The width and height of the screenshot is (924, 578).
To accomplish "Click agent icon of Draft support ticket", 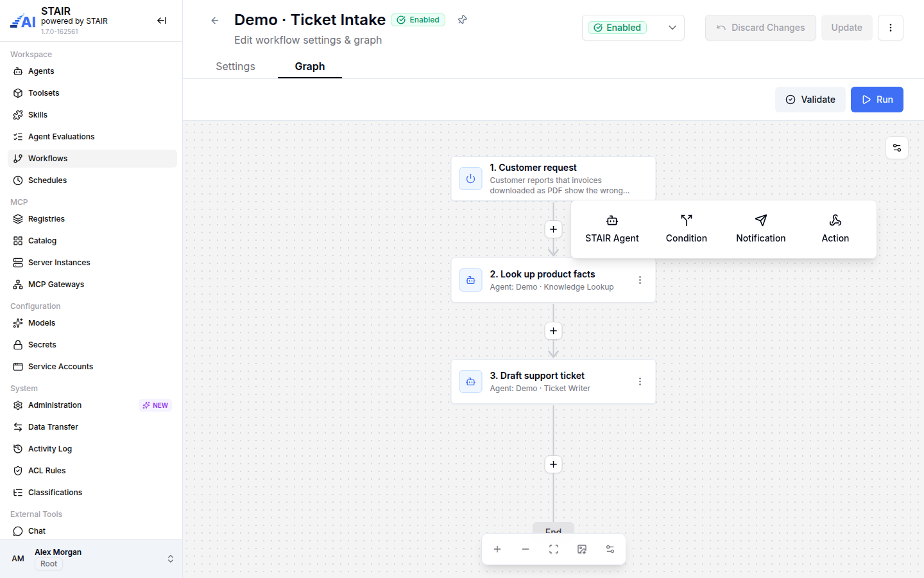I will point(470,381).
